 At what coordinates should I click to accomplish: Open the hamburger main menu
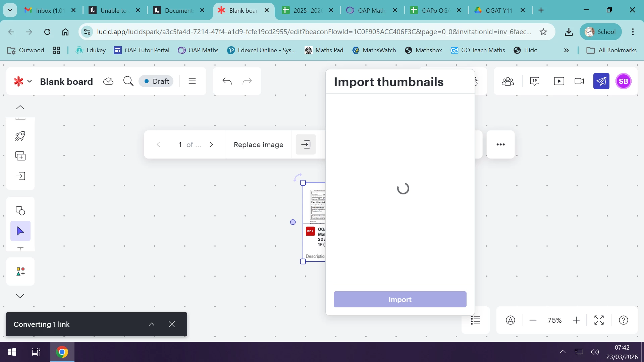tap(192, 81)
